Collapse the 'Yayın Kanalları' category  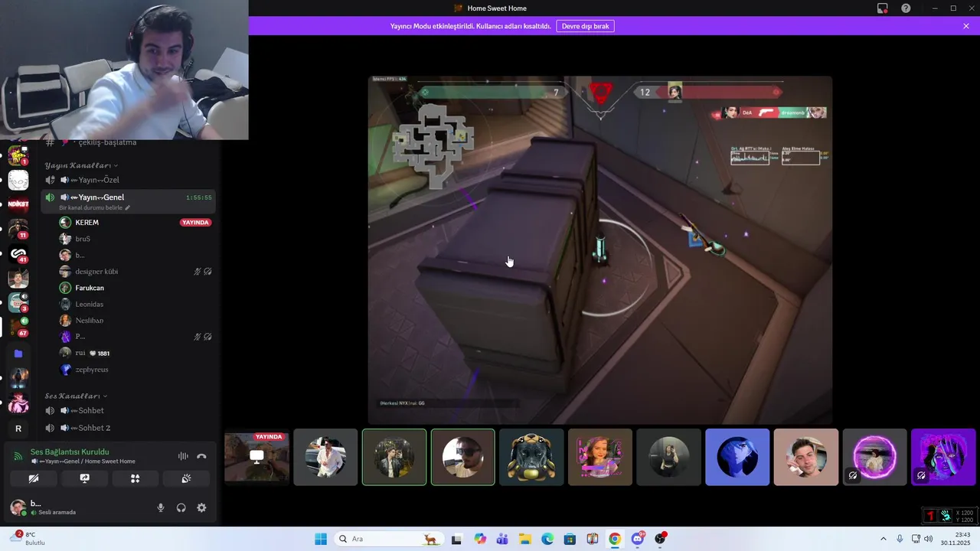[x=81, y=165]
